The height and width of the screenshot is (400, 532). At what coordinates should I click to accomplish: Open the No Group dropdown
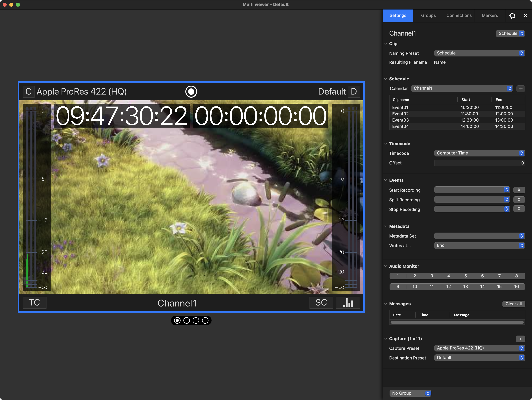410,393
